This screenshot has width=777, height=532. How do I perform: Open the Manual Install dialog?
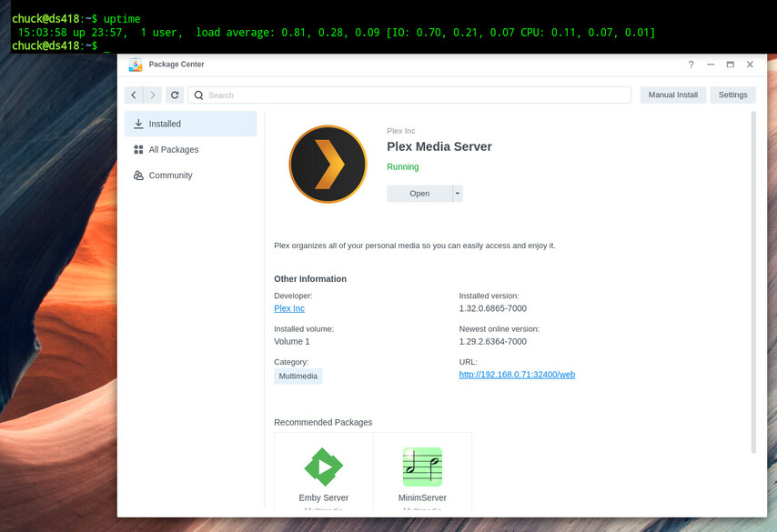pyautogui.click(x=673, y=95)
